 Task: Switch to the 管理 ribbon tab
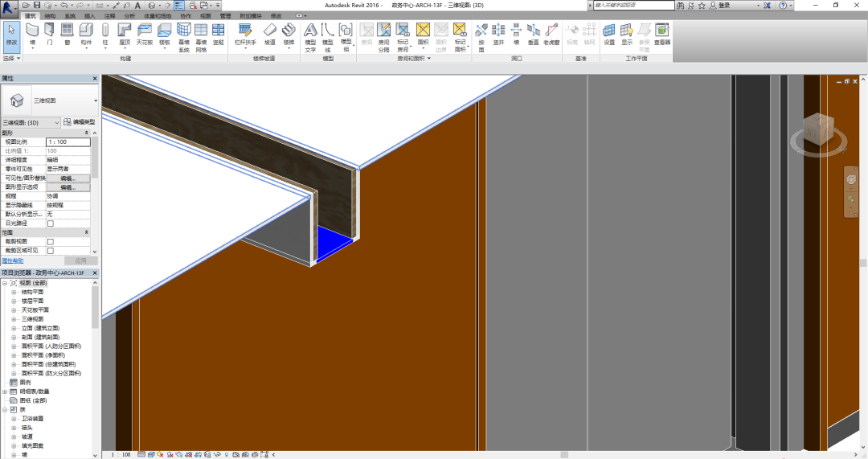click(x=225, y=16)
